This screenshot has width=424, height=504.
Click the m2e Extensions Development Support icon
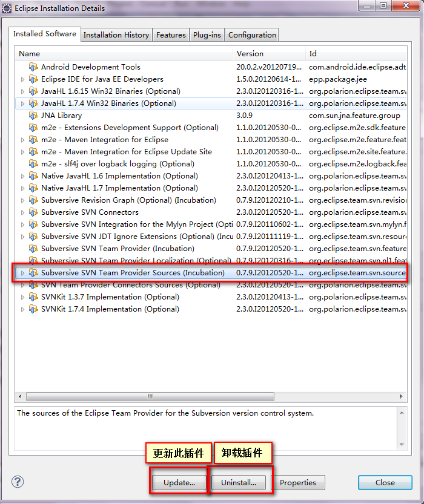(x=33, y=128)
